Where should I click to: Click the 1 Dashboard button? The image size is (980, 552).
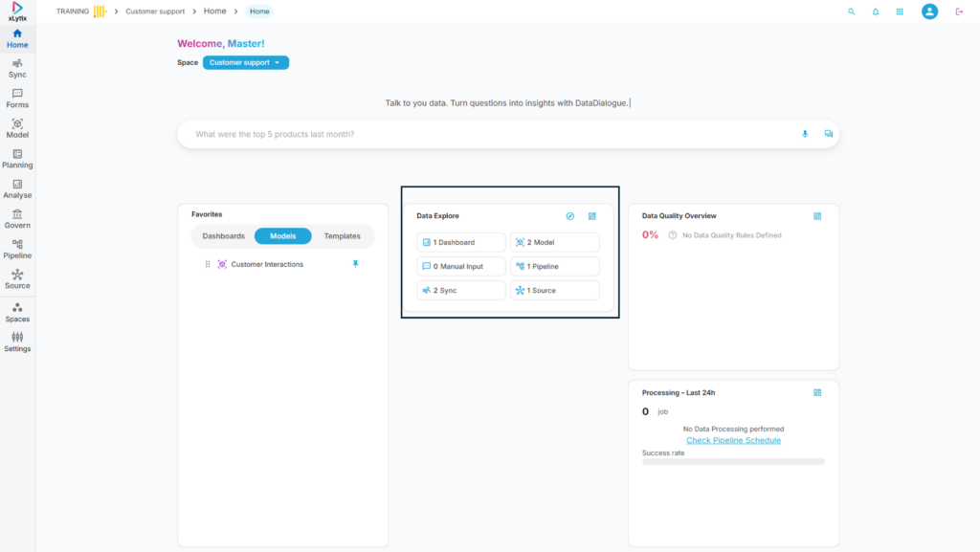(x=461, y=242)
